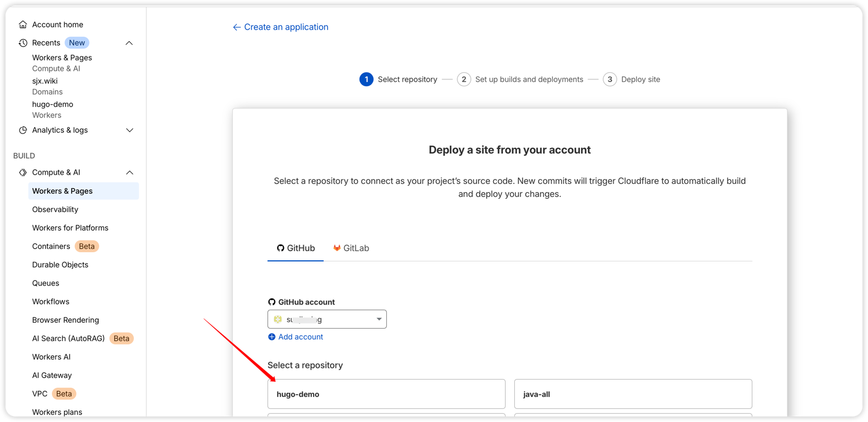This screenshot has width=868, height=422.
Task: Select the GitHub tab
Action: click(296, 248)
